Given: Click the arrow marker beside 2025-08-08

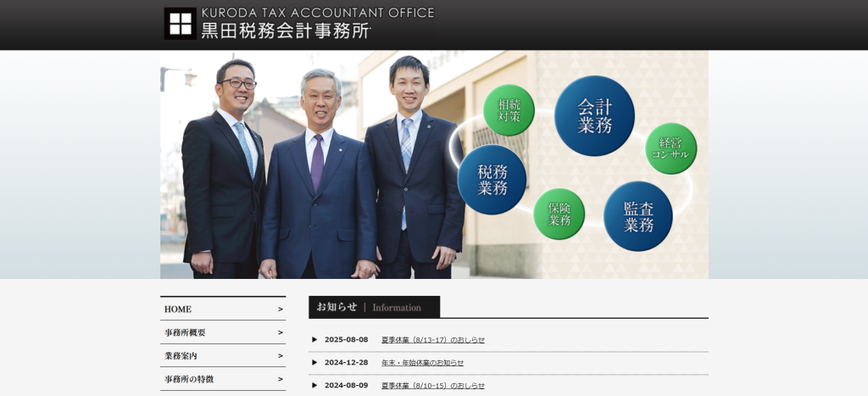Looking at the screenshot, I should (314, 340).
